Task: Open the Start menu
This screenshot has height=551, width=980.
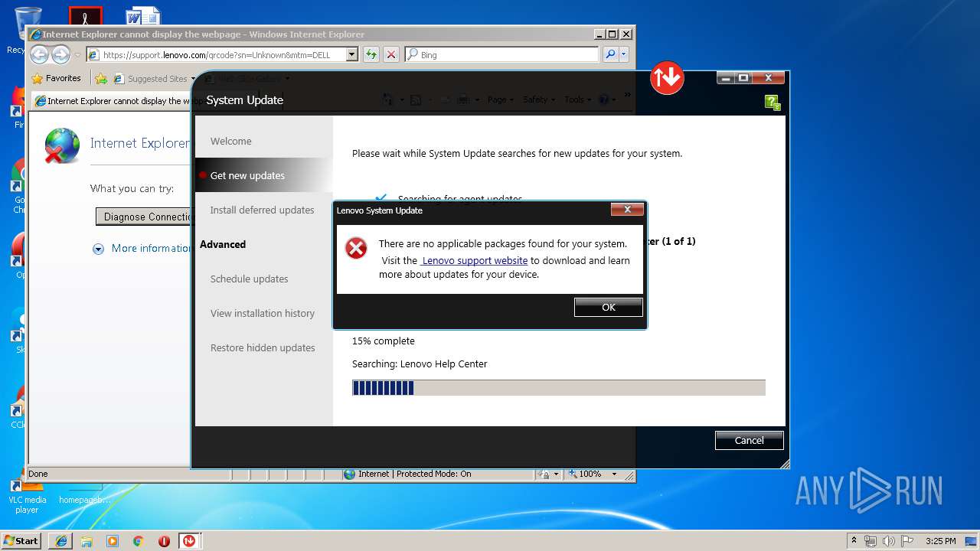Action: click(x=21, y=540)
